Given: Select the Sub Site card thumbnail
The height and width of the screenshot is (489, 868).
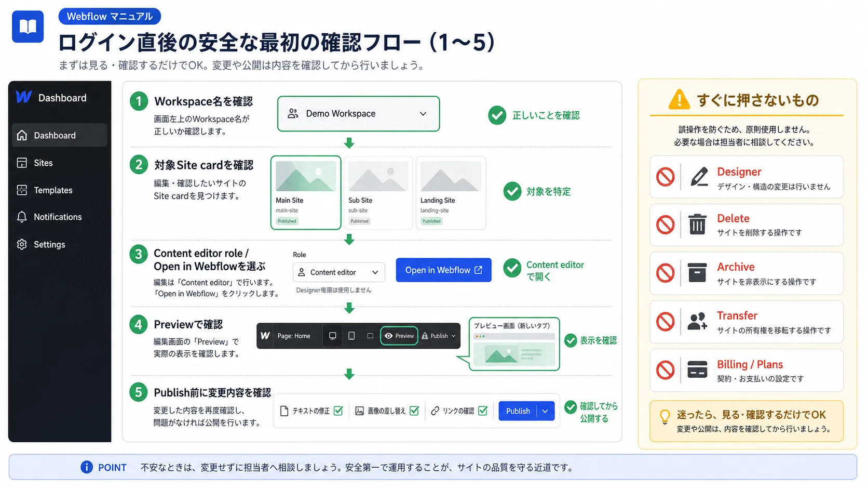Looking at the screenshot, I should 378,176.
